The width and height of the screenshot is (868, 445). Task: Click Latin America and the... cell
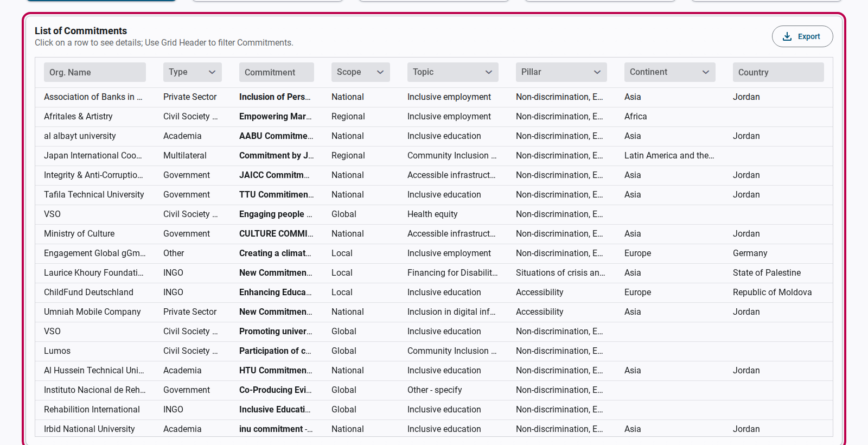tap(669, 156)
